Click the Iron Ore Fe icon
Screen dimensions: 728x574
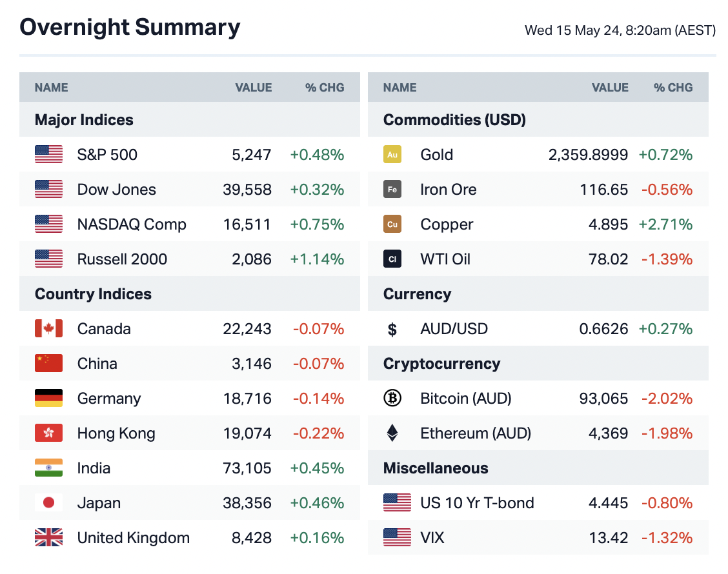[392, 190]
